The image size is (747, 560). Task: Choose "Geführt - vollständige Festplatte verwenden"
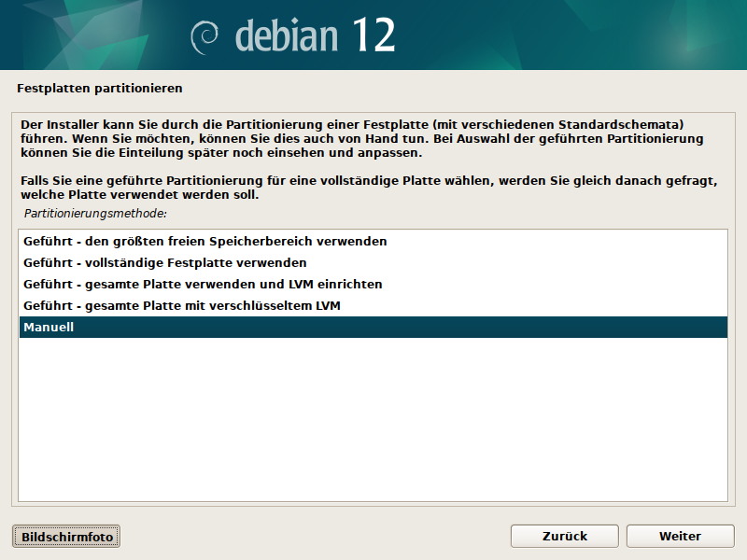point(165,262)
